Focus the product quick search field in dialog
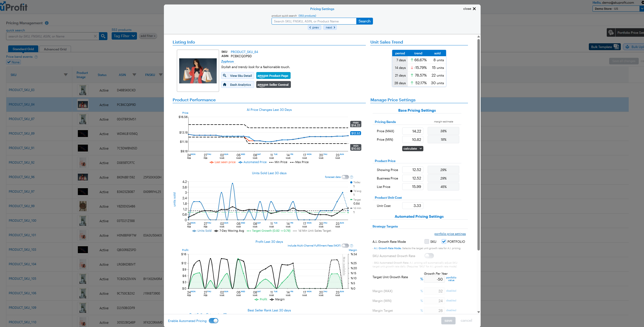The width and height of the screenshot is (644, 327). point(314,21)
